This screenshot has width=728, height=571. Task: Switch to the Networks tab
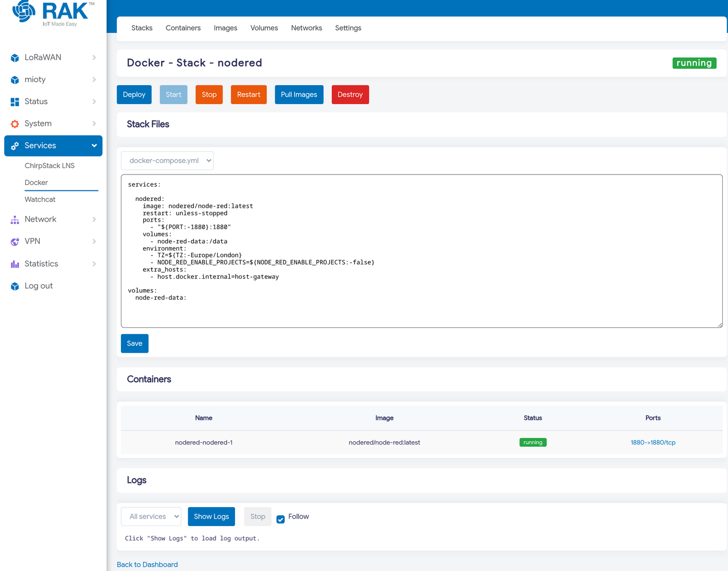(306, 28)
